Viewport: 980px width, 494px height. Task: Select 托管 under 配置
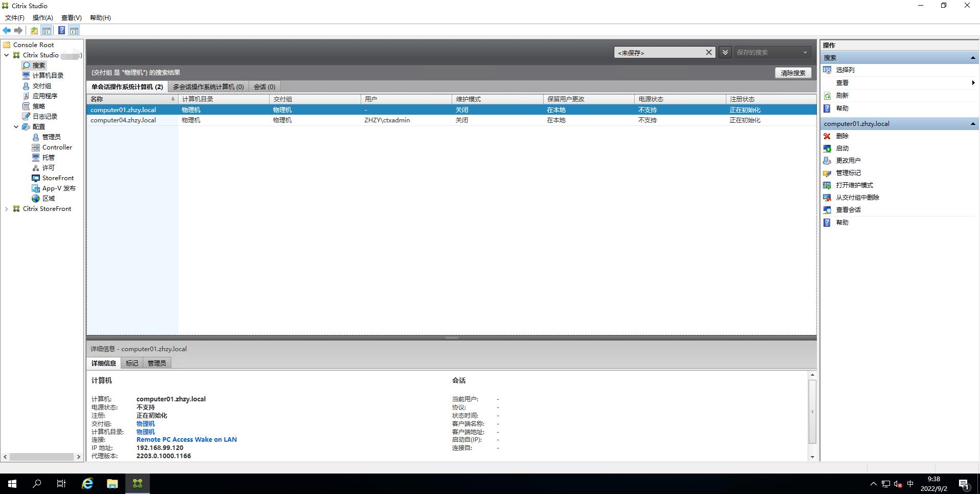[x=48, y=157]
